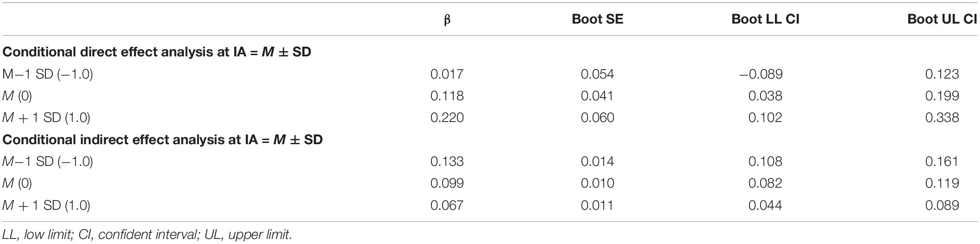Image resolution: width=980 pixels, height=244 pixels.
Task: Click the Boot UL CI column header
Action: click(942, 19)
